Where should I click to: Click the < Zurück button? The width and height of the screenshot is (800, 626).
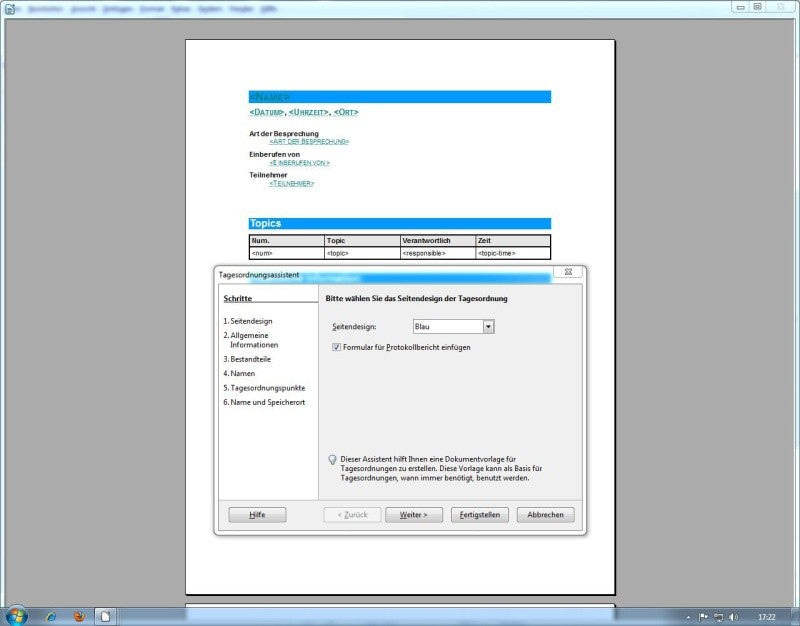click(352, 515)
